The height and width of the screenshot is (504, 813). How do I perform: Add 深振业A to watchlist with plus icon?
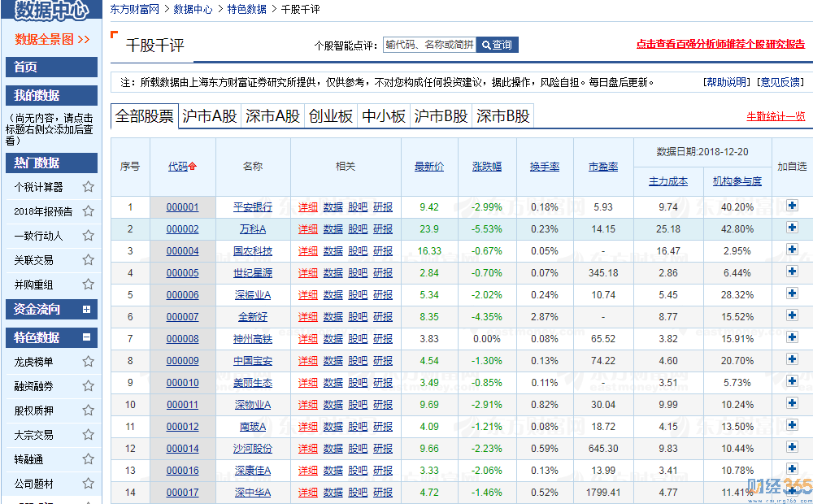coord(792,293)
